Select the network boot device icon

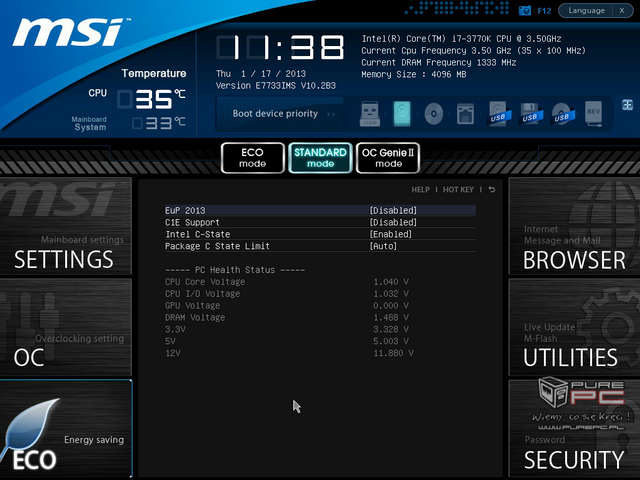coord(465,113)
